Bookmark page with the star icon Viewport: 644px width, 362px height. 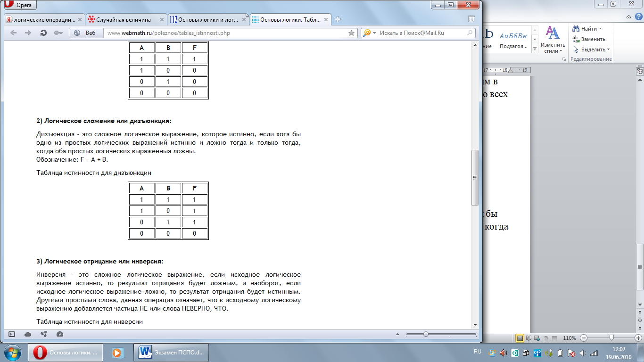coord(351,33)
